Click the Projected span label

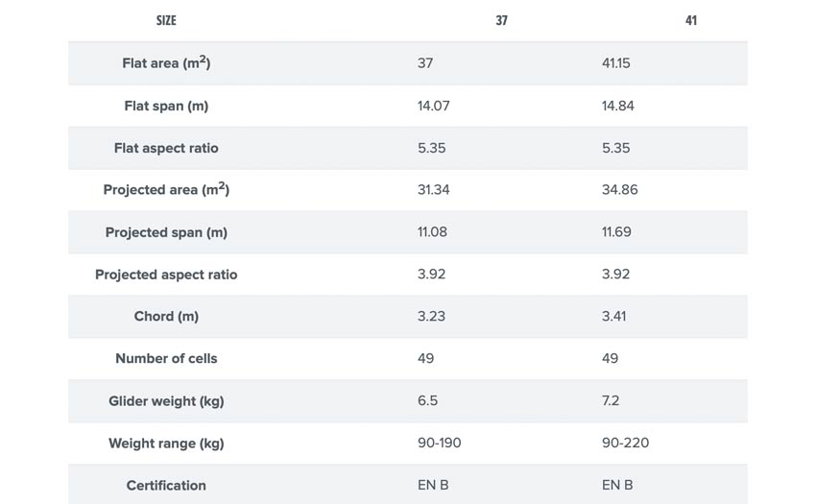click(166, 232)
